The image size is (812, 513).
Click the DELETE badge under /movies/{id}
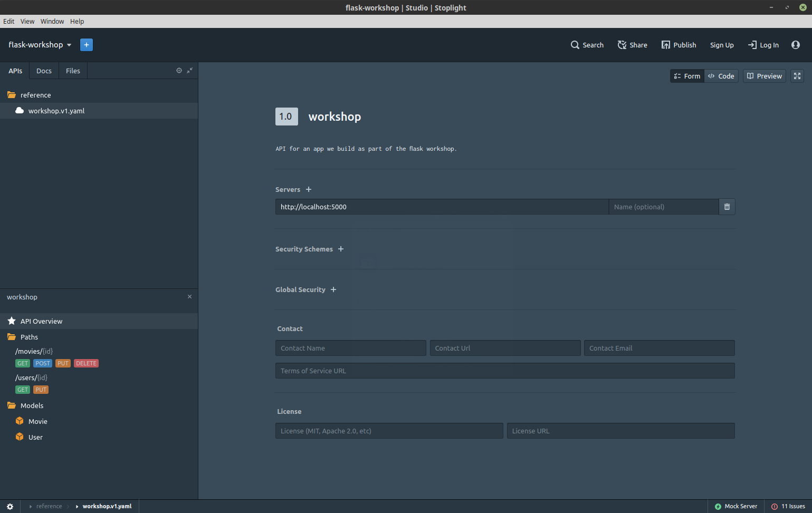[86, 363]
